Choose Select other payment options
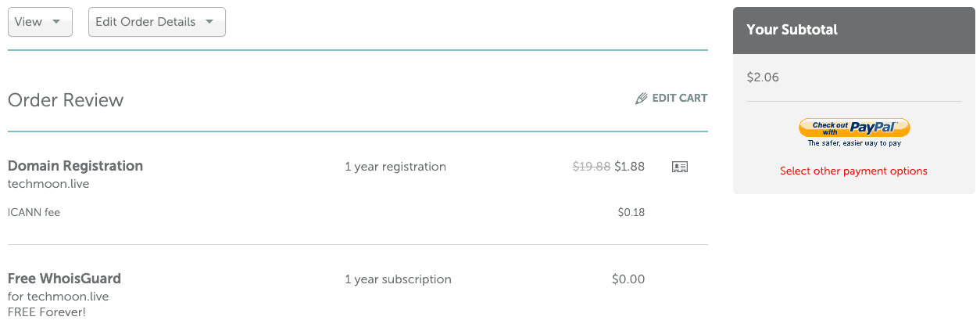The height and width of the screenshot is (324, 980). pyautogui.click(x=853, y=171)
